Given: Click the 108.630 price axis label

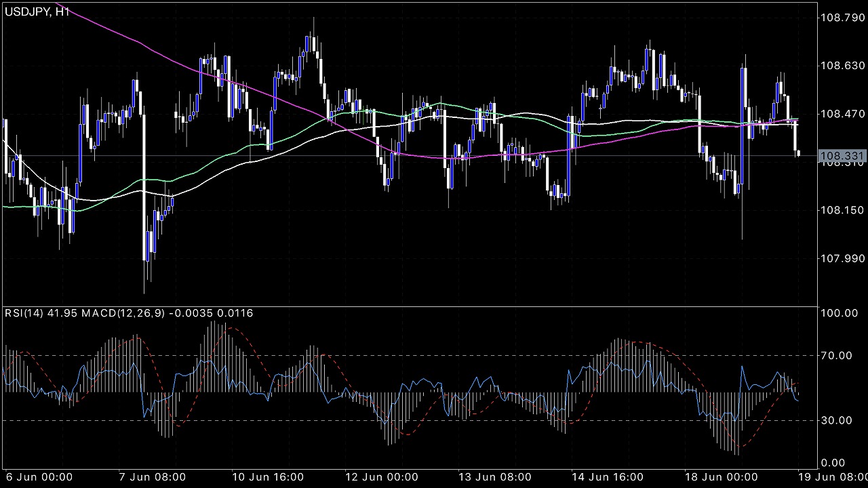Looking at the screenshot, I should click(842, 66).
